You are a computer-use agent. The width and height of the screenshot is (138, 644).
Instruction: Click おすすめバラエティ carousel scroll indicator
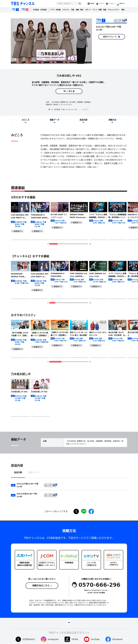(55, 361)
